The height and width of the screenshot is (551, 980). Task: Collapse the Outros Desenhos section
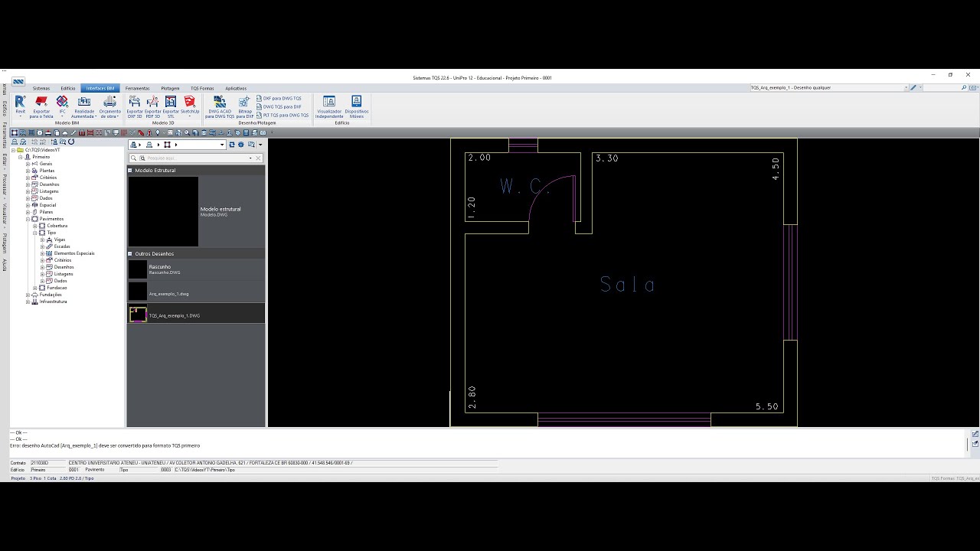pyautogui.click(x=130, y=254)
